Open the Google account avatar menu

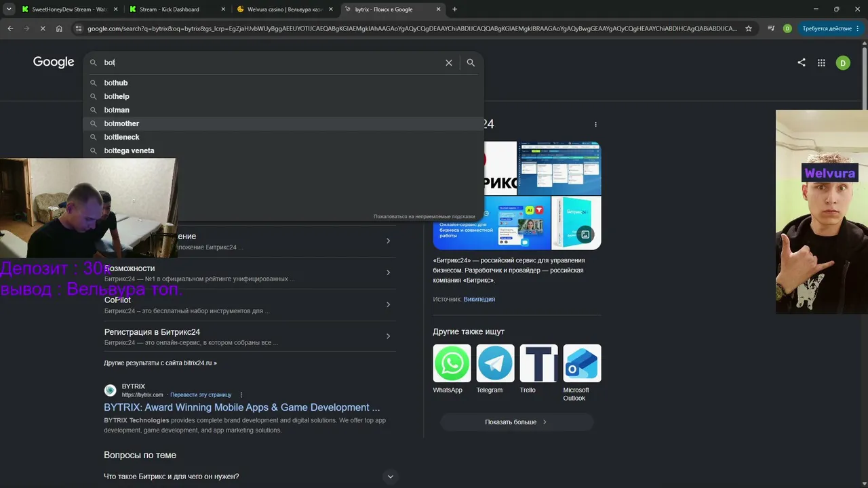click(843, 63)
